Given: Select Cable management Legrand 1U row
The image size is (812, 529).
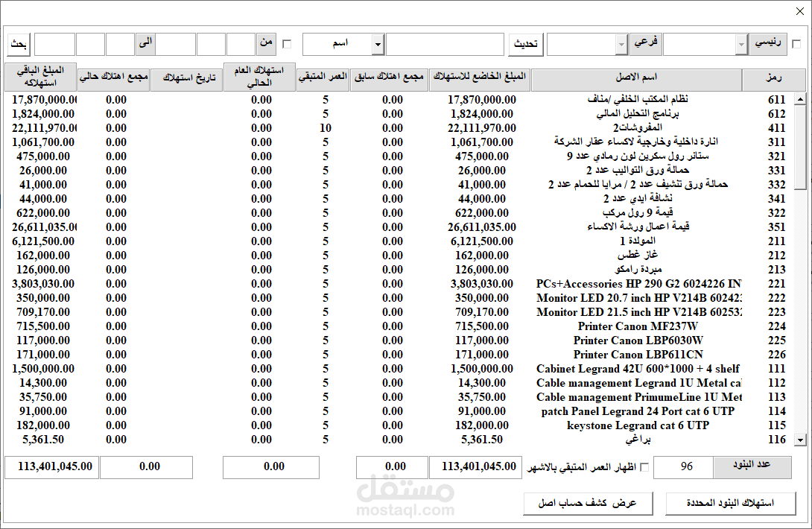Looking at the screenshot, I should (x=399, y=383).
